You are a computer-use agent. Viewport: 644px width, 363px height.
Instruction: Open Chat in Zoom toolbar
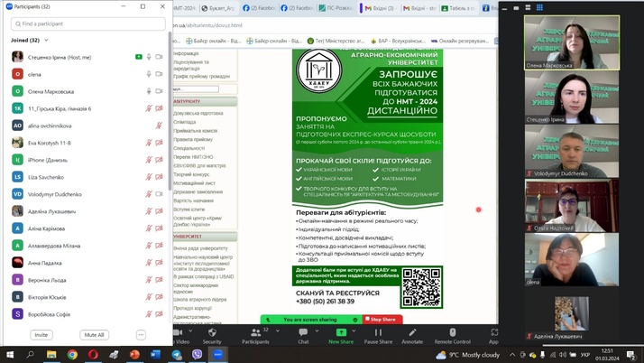coord(303,336)
